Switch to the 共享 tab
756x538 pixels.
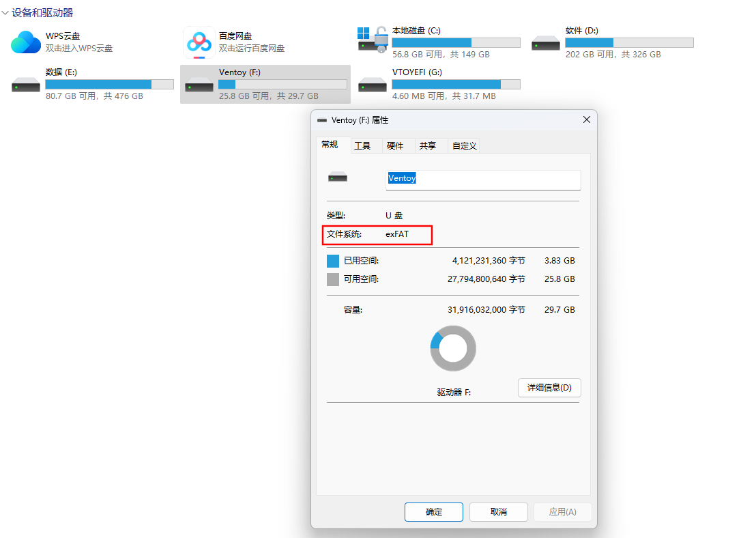(428, 146)
